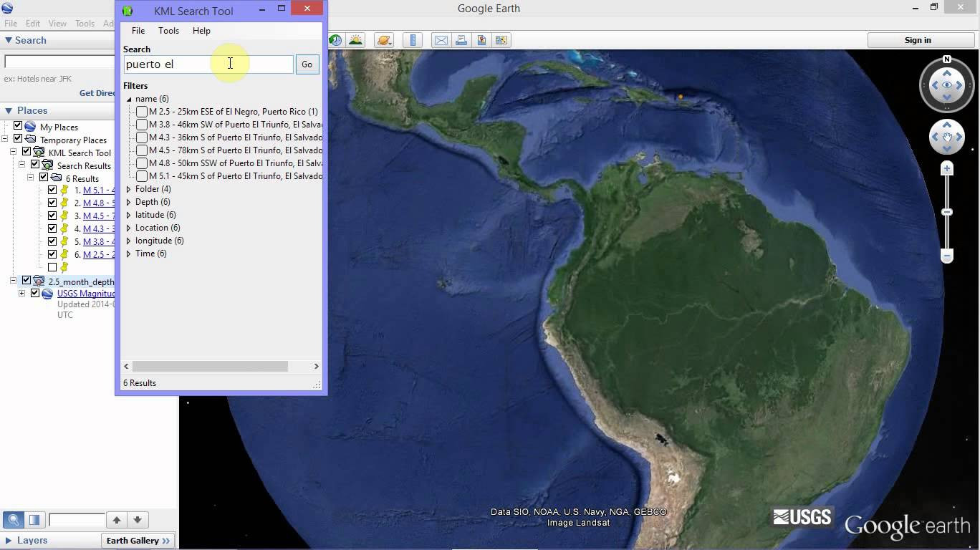The width and height of the screenshot is (980, 550).
Task: Check the M 2.5 El Negro filter checkbox
Action: point(142,112)
